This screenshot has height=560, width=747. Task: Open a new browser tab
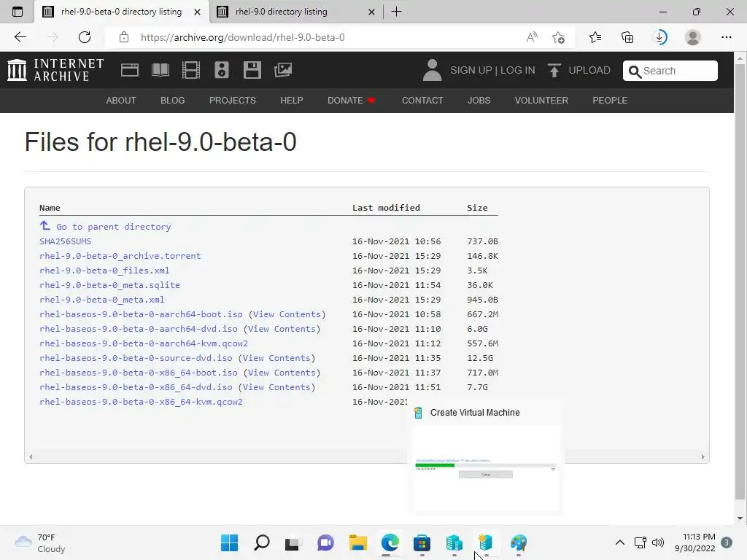tap(396, 12)
